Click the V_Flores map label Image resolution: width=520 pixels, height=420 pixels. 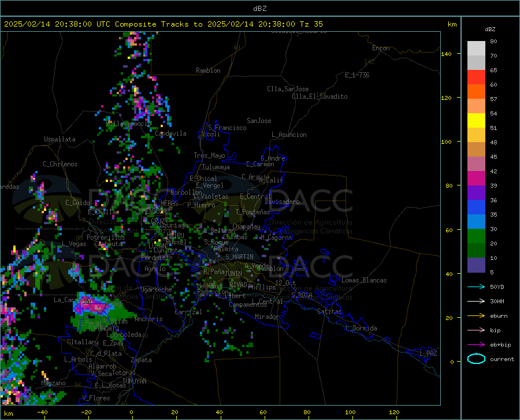pyautogui.click(x=96, y=398)
